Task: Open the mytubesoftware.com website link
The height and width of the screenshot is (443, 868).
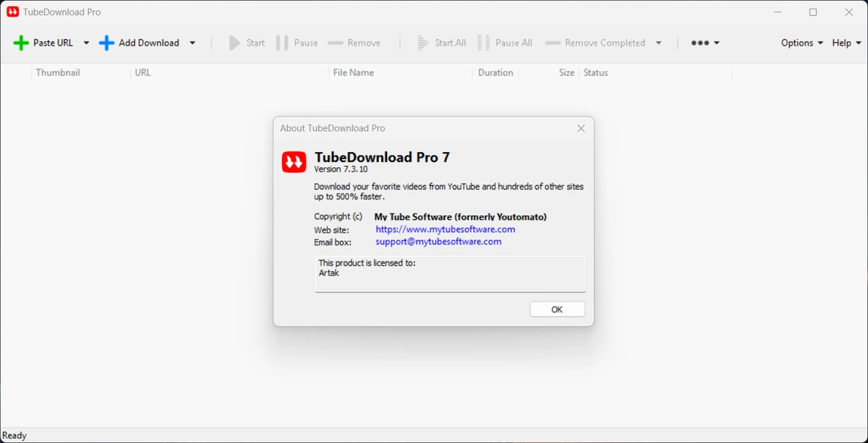Action: pyautogui.click(x=446, y=229)
